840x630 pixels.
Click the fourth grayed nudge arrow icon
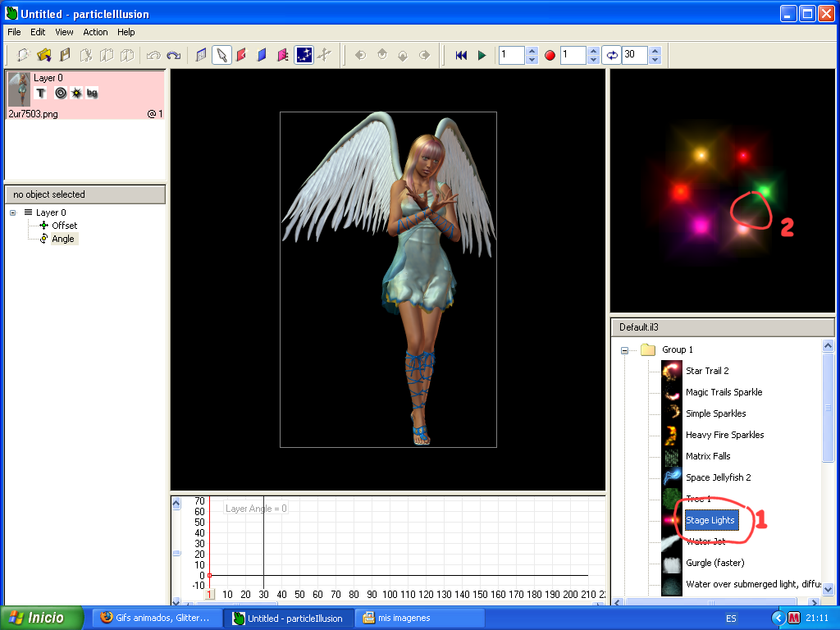tap(424, 55)
